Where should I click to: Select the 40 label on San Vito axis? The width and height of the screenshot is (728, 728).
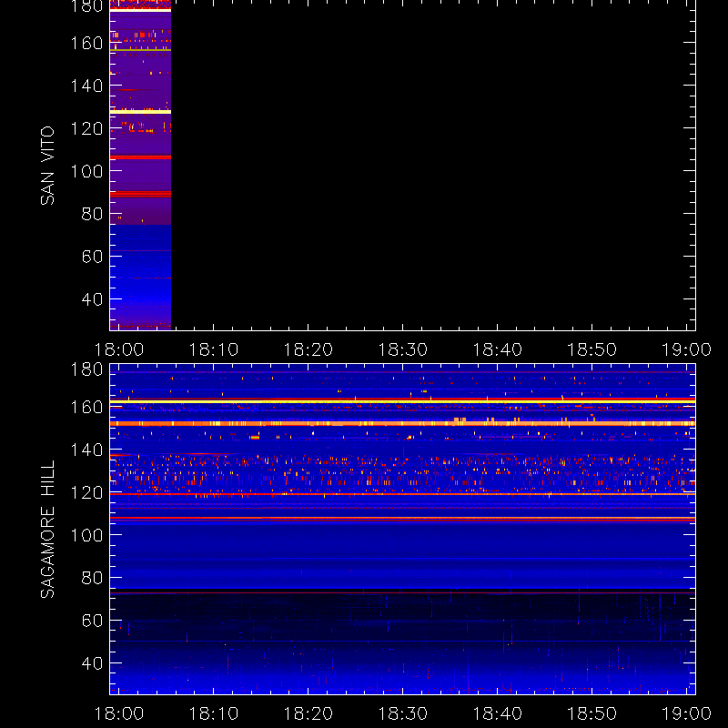tap(93, 299)
